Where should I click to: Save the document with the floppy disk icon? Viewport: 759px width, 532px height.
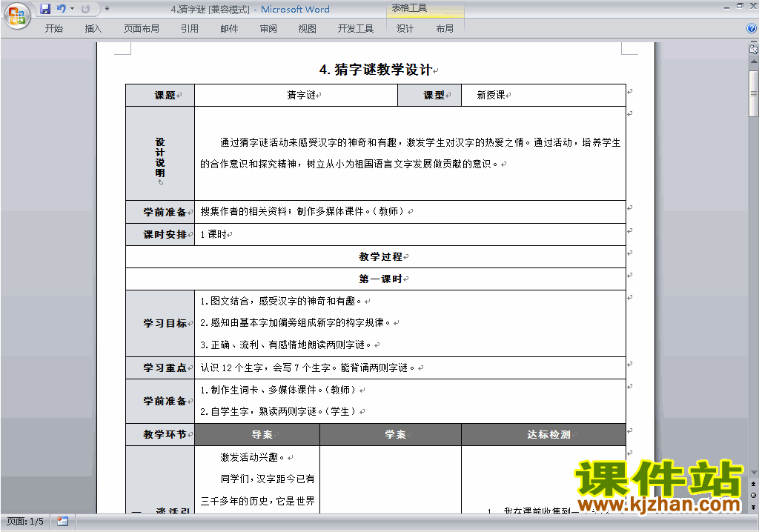45,9
